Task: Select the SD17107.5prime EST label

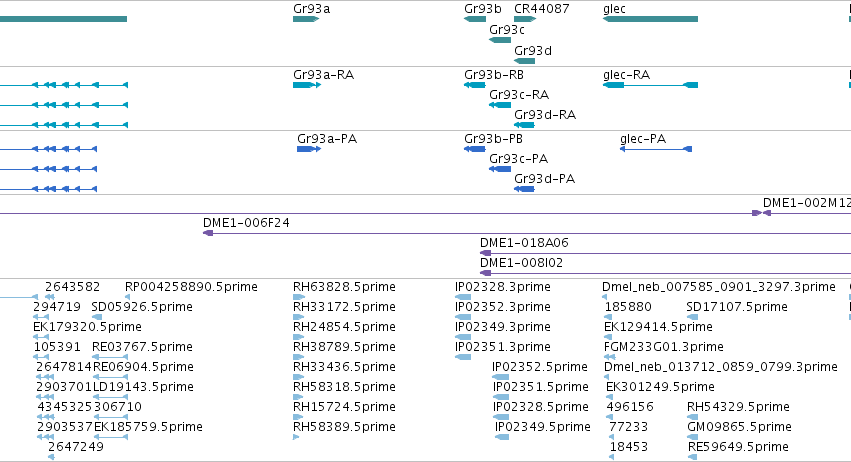Action: (x=736, y=307)
